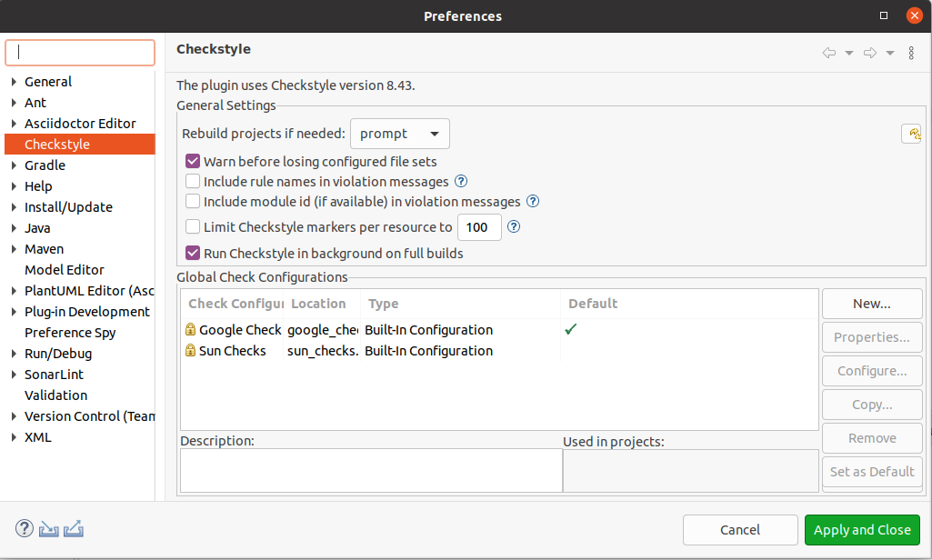The width and height of the screenshot is (932, 560).
Task: Expand the Ant tree node
Action: coord(14,103)
